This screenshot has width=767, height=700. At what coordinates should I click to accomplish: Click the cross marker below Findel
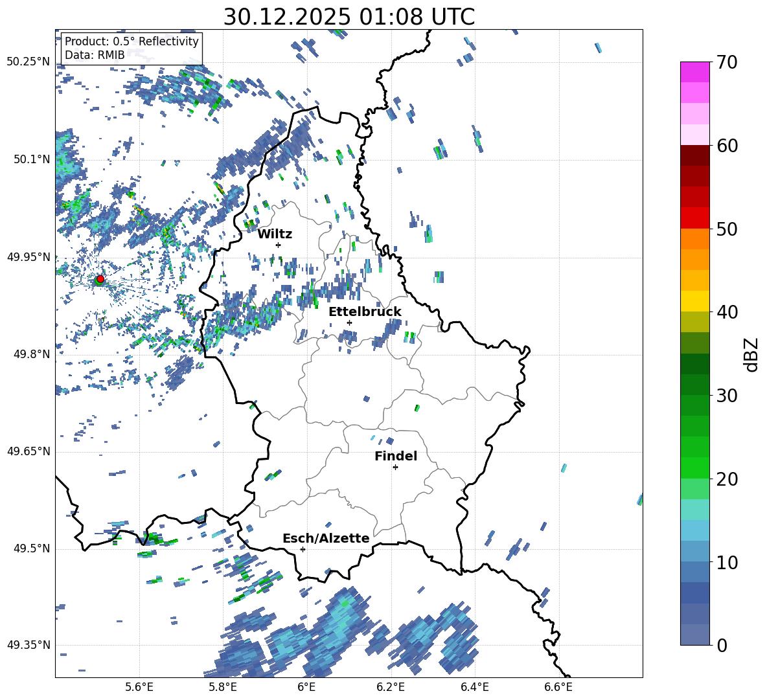tap(395, 468)
